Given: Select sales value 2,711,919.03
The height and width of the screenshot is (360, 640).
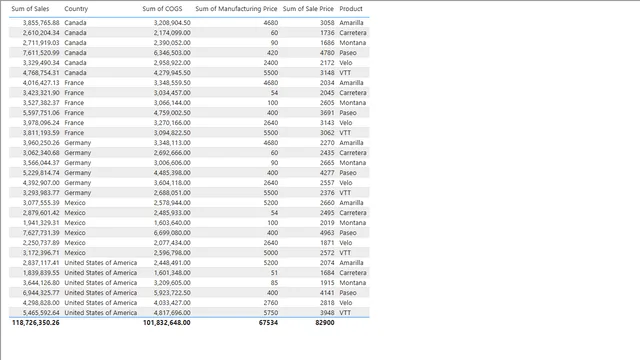Looking at the screenshot, I should click(41, 43).
